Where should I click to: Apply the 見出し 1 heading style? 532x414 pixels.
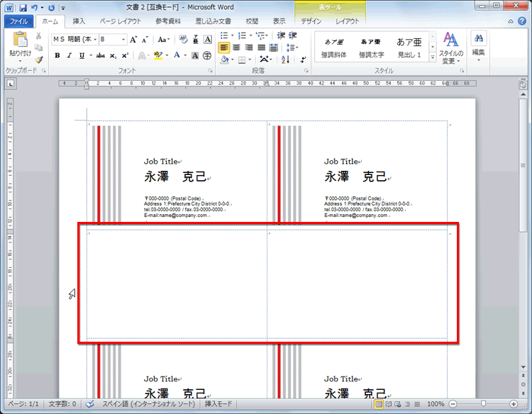[x=409, y=47]
